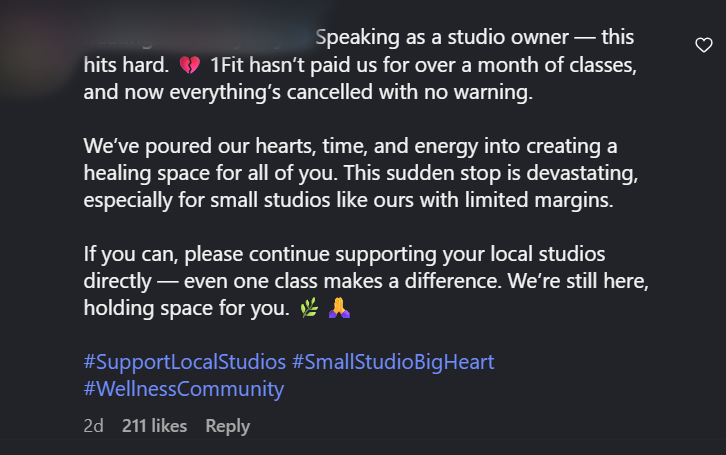
Task: Click the praying hands emoji
Action: coord(339,309)
